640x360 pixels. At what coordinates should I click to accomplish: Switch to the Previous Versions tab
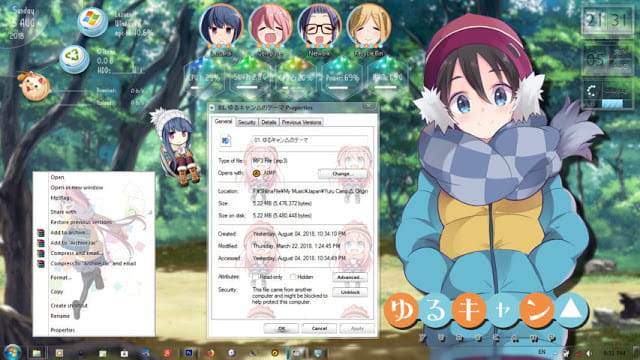[x=301, y=122]
